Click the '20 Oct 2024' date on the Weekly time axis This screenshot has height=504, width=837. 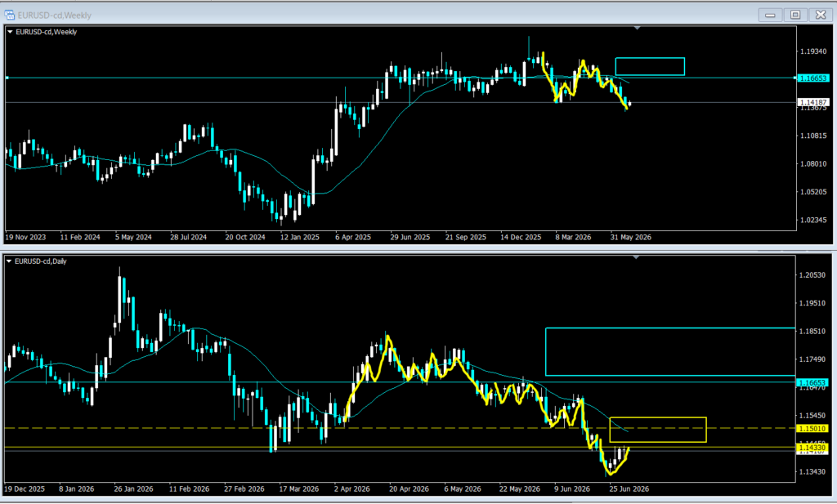point(245,238)
